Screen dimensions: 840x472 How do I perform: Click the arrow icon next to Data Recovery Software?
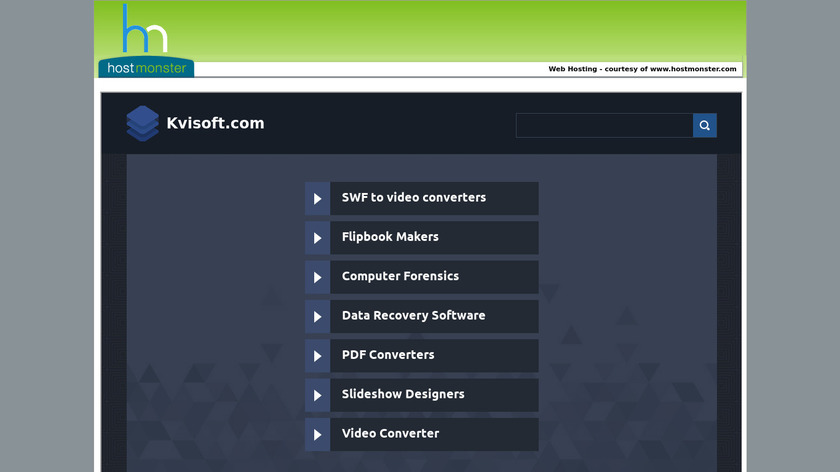pyautogui.click(x=317, y=316)
